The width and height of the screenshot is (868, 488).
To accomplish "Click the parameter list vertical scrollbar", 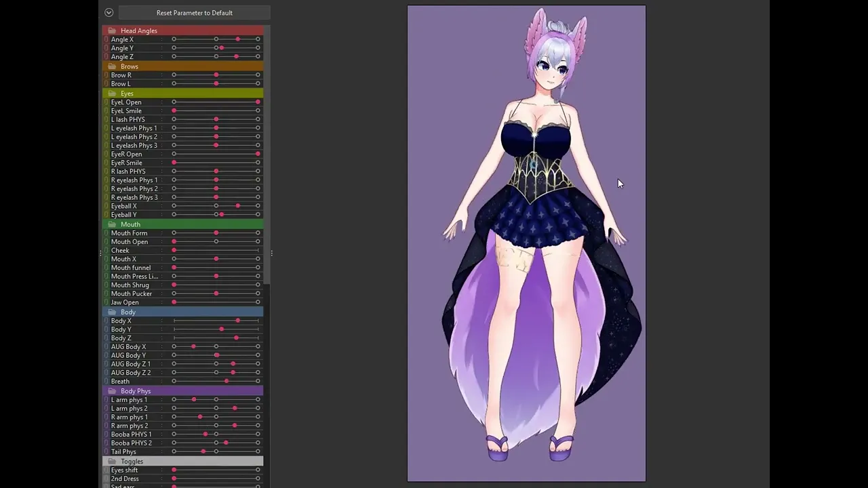I will (267, 156).
